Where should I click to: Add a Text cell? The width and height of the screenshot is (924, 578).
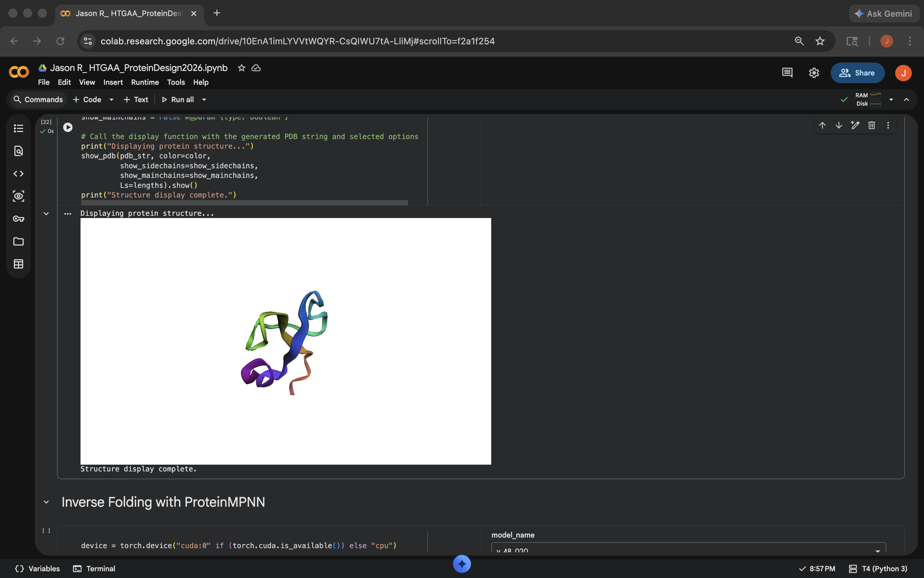coord(136,100)
